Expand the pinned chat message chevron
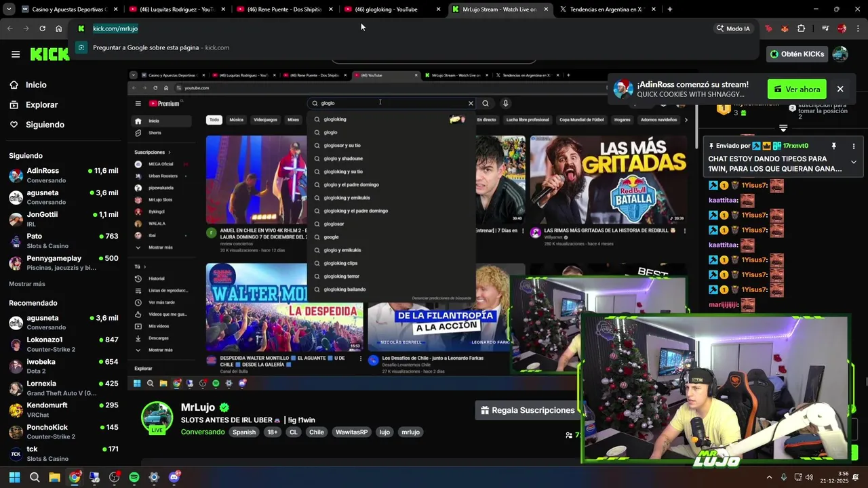Screen dimensions: 868x488 [x=854, y=163]
